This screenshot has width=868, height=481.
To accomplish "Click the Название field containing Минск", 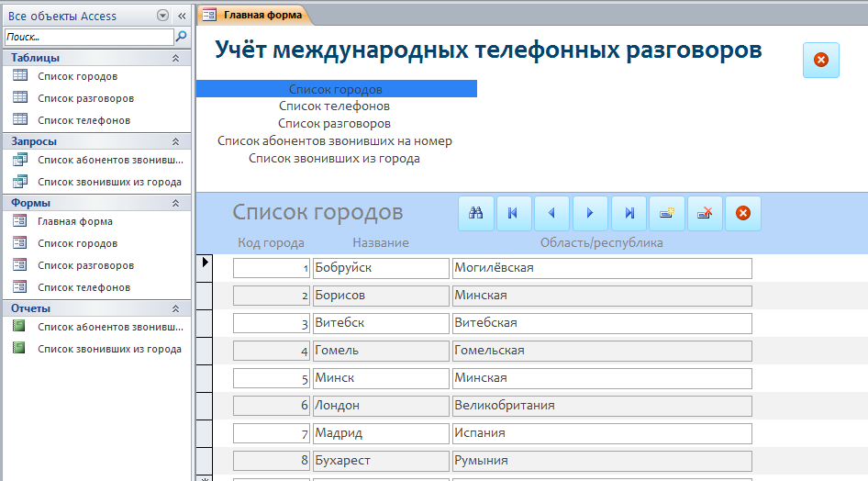I will pos(379,378).
